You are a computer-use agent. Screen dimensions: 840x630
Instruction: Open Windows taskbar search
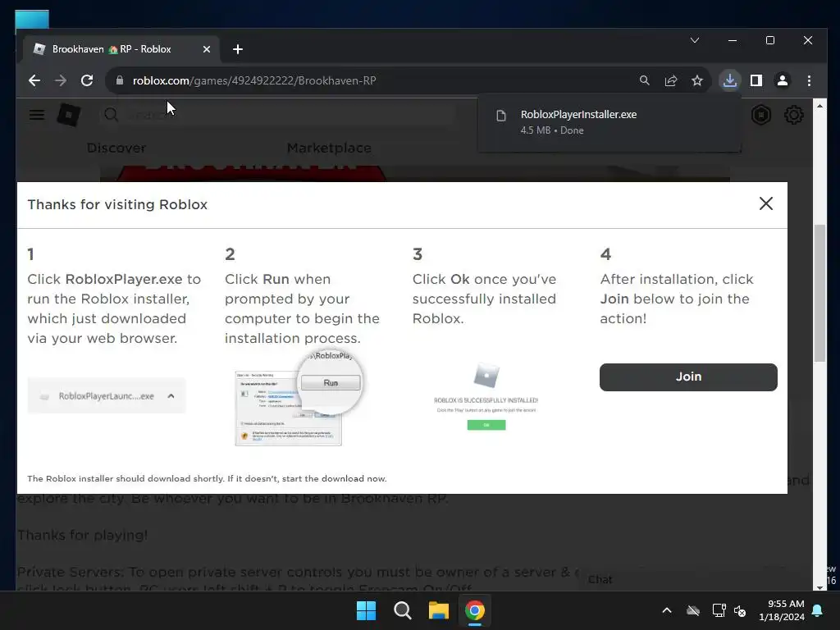pyautogui.click(x=402, y=610)
